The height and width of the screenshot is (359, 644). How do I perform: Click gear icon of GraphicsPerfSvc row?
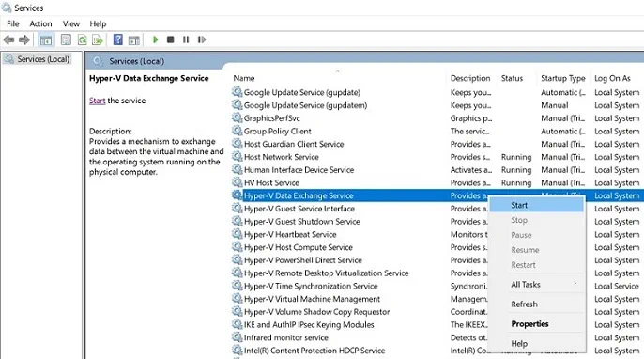237,117
